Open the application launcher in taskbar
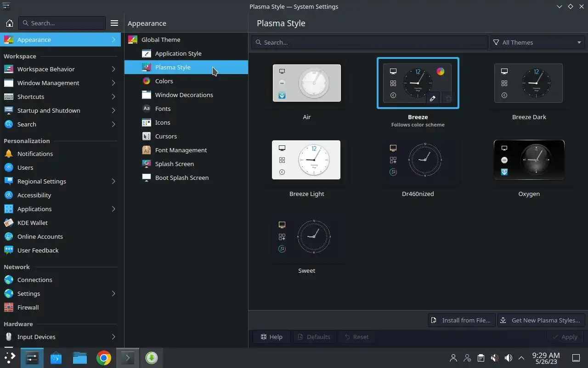Screen dimensions: 588x368 point(10,358)
